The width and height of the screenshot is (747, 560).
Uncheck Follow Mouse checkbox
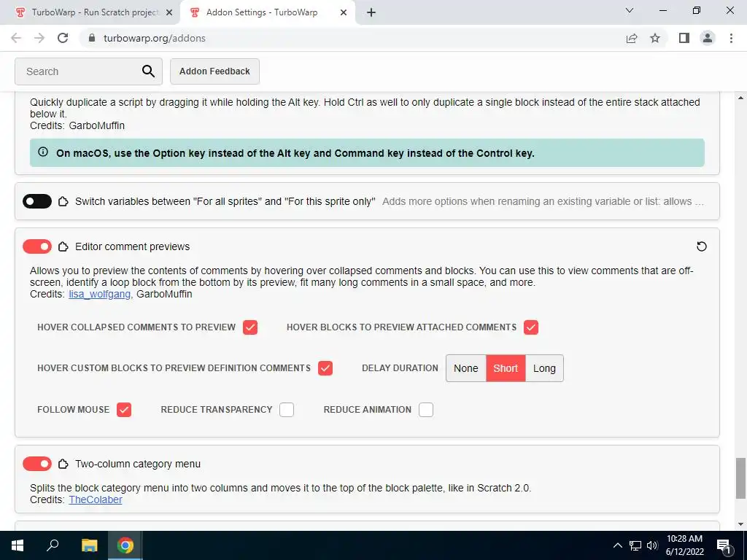pos(124,410)
